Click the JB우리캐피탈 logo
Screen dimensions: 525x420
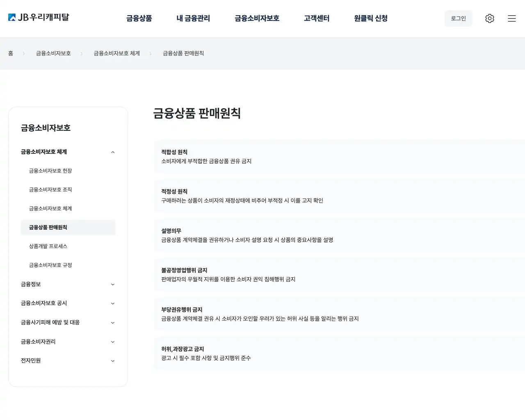pos(39,17)
